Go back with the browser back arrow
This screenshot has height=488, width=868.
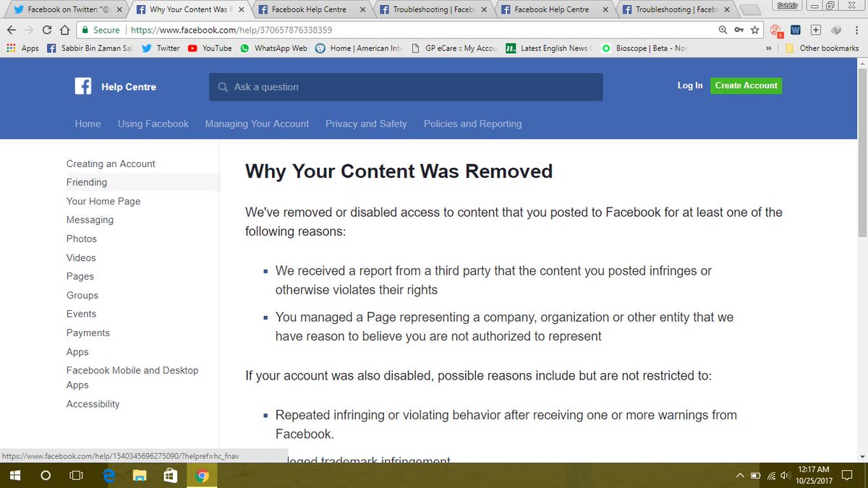tap(12, 30)
